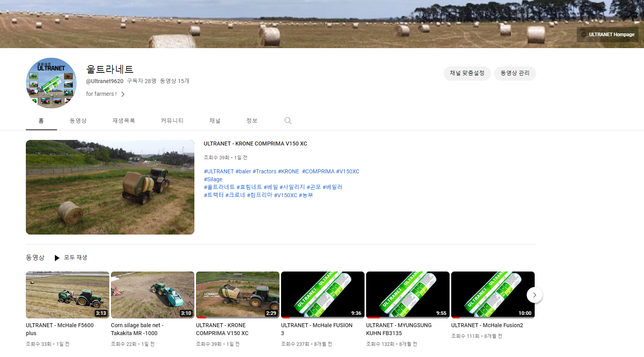
Task: Open featured video title KRONE COMPRIMA V150 XC
Action: click(x=256, y=144)
